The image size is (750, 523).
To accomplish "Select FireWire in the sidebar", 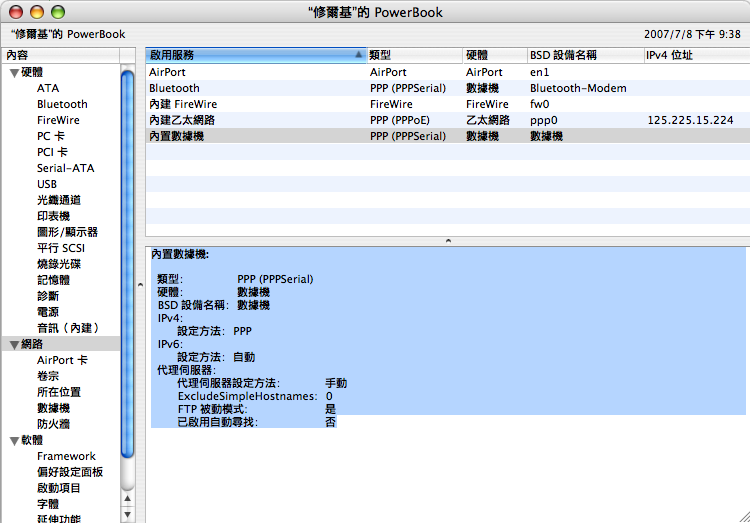I will tap(58, 120).
